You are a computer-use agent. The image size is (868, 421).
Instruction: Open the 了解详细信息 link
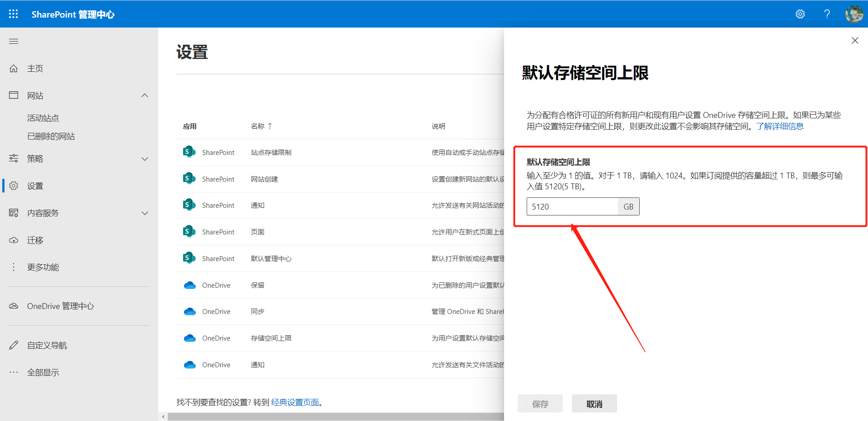pos(780,126)
